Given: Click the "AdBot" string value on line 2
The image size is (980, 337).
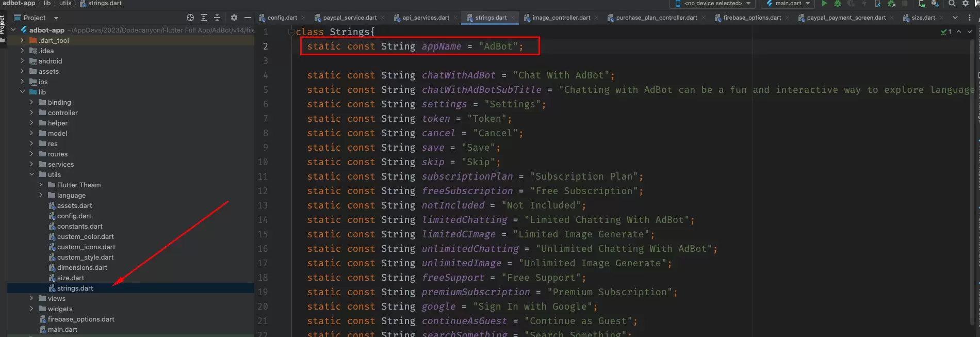Looking at the screenshot, I should click(498, 46).
